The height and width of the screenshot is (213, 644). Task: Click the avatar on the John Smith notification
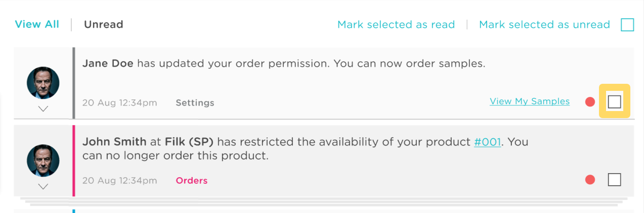point(43,161)
